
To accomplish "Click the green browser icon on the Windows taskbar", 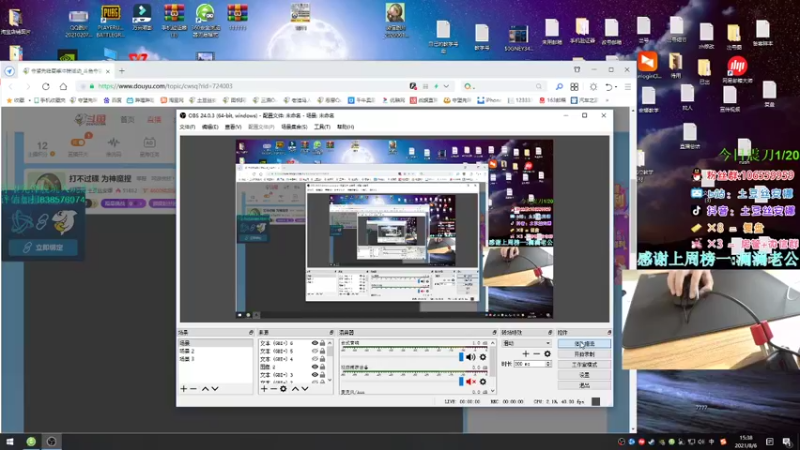I will pyautogui.click(x=31, y=441).
